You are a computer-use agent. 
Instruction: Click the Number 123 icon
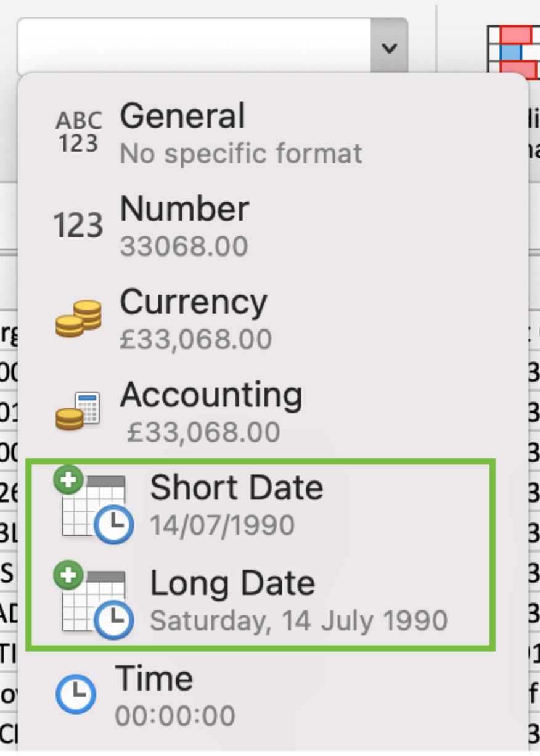tap(78, 225)
